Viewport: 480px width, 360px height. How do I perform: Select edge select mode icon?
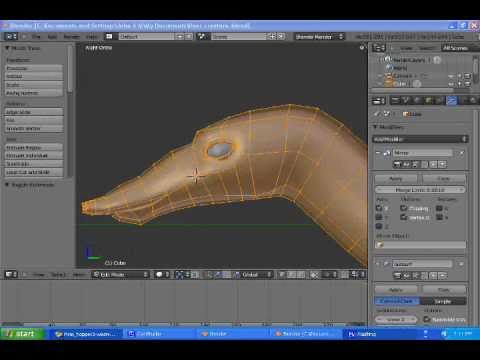[292, 275]
